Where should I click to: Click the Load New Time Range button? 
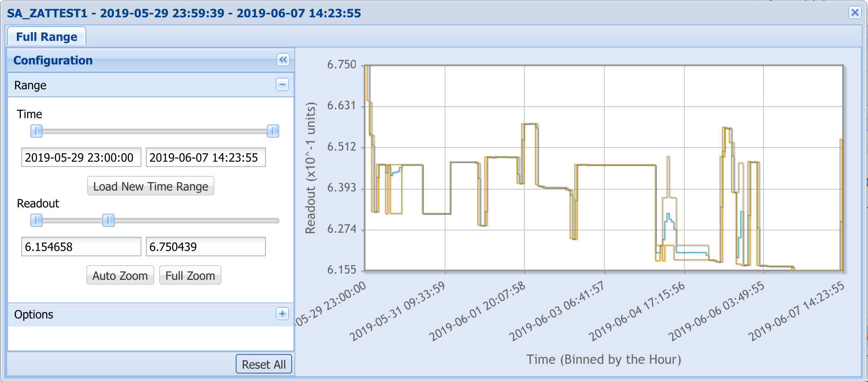[x=151, y=186]
